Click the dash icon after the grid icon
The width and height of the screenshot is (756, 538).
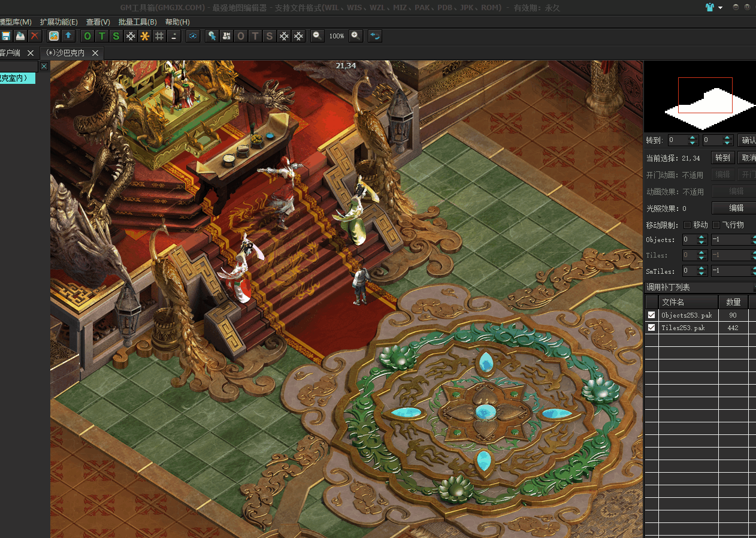coord(174,36)
